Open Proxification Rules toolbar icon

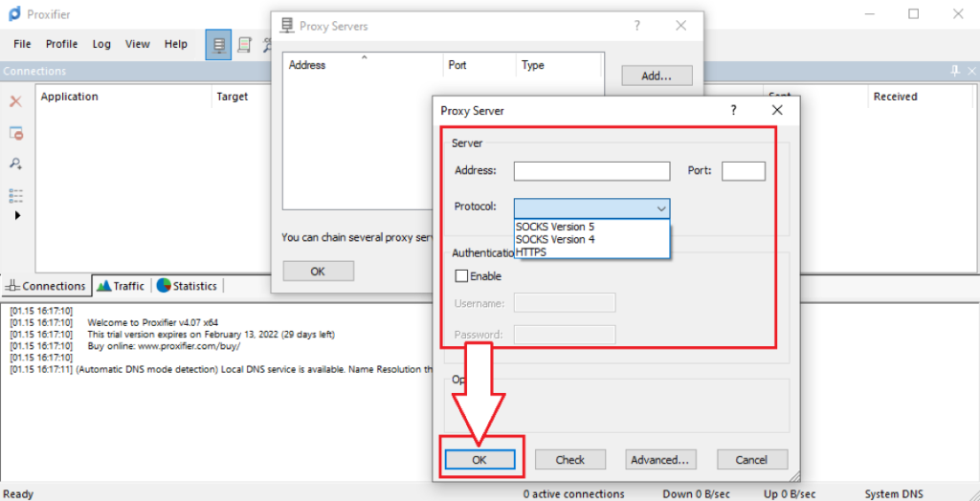245,44
